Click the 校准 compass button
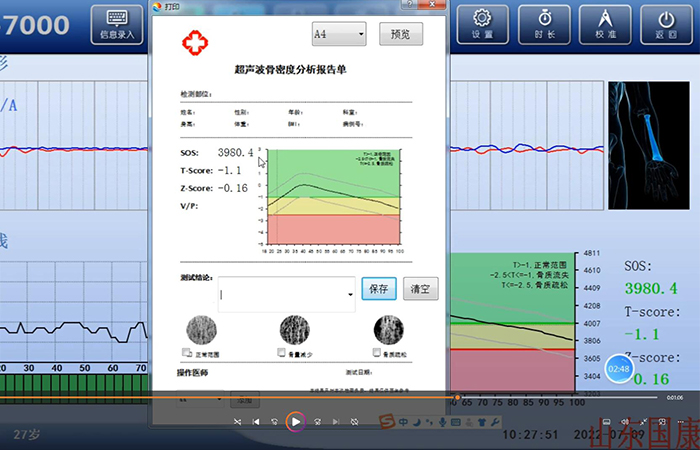Image resolution: width=700 pixels, height=450 pixels. (605, 25)
